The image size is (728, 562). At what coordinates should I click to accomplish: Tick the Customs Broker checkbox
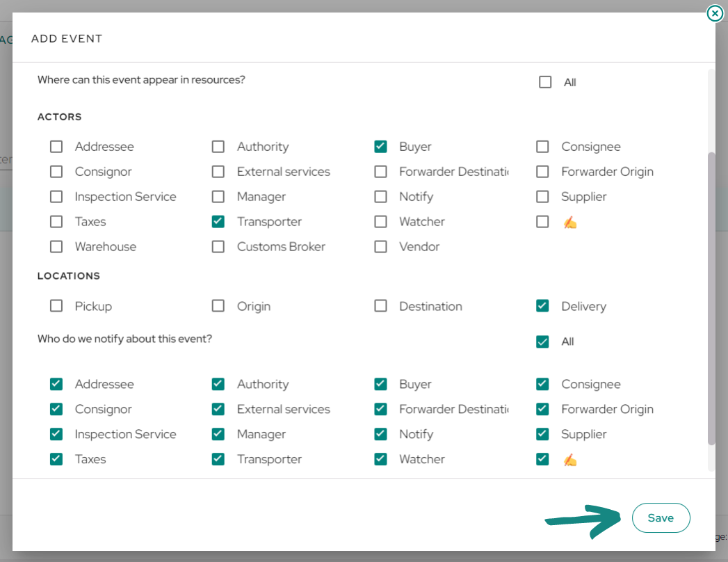(x=218, y=247)
